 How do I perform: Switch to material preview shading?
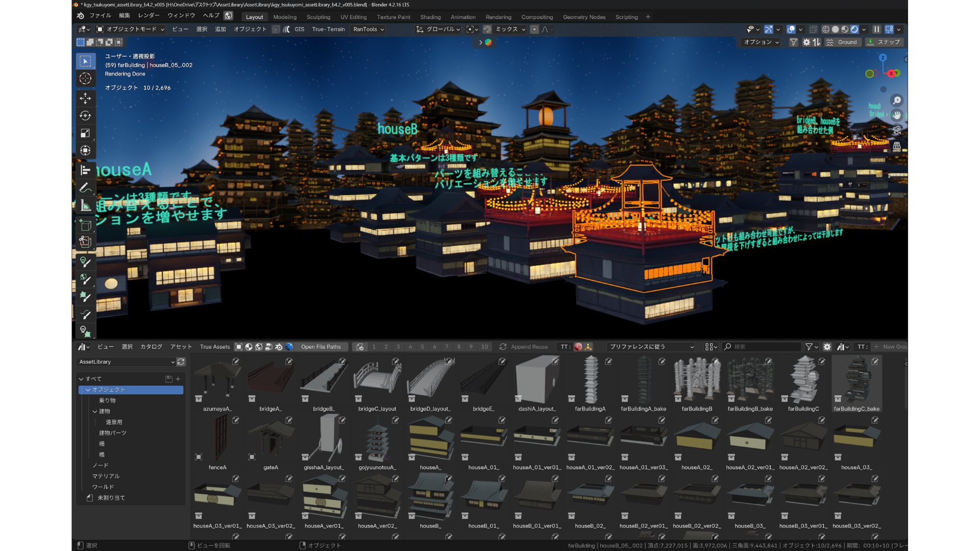(845, 30)
